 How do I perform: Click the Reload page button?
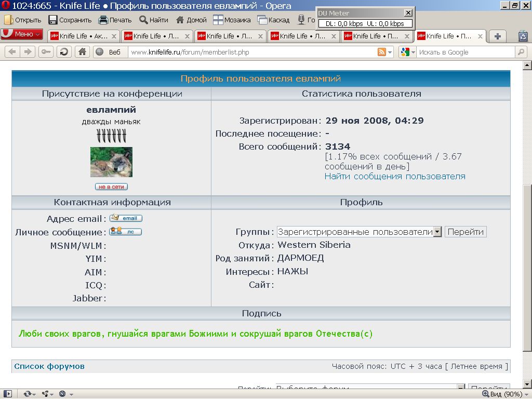click(x=64, y=51)
